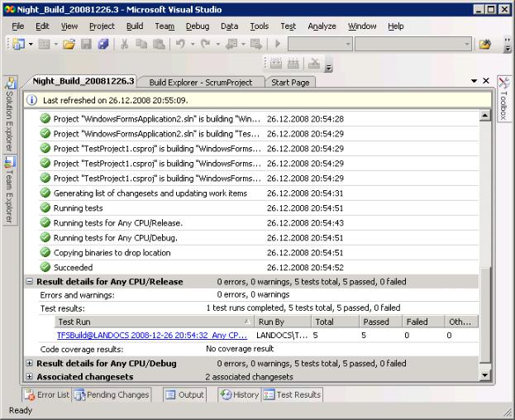Image resolution: width=515 pixels, height=420 pixels.
Task: Click the Add New Item toolbar icon
Action: point(45,44)
